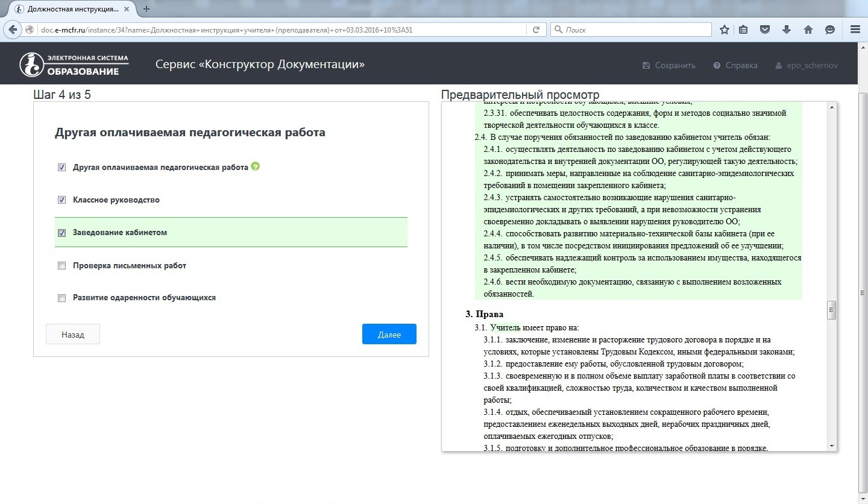This screenshot has height=504, width=868.
Task: Click the Классное руководство label
Action: point(116,200)
